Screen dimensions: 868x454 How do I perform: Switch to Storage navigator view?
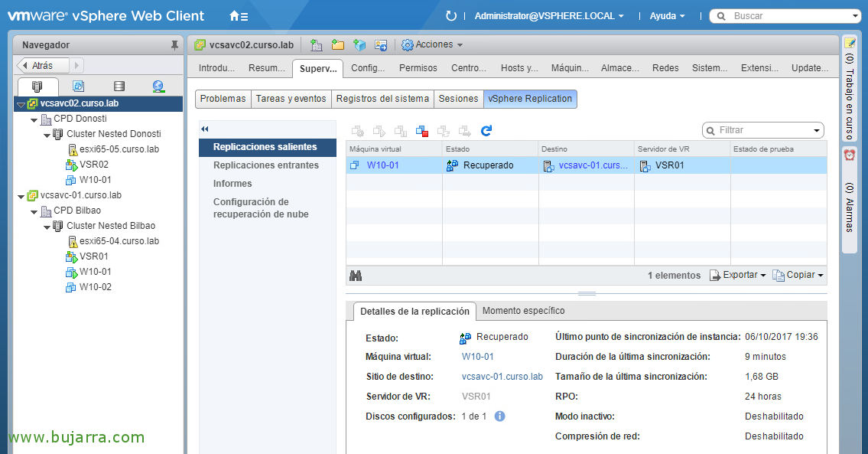coord(119,86)
